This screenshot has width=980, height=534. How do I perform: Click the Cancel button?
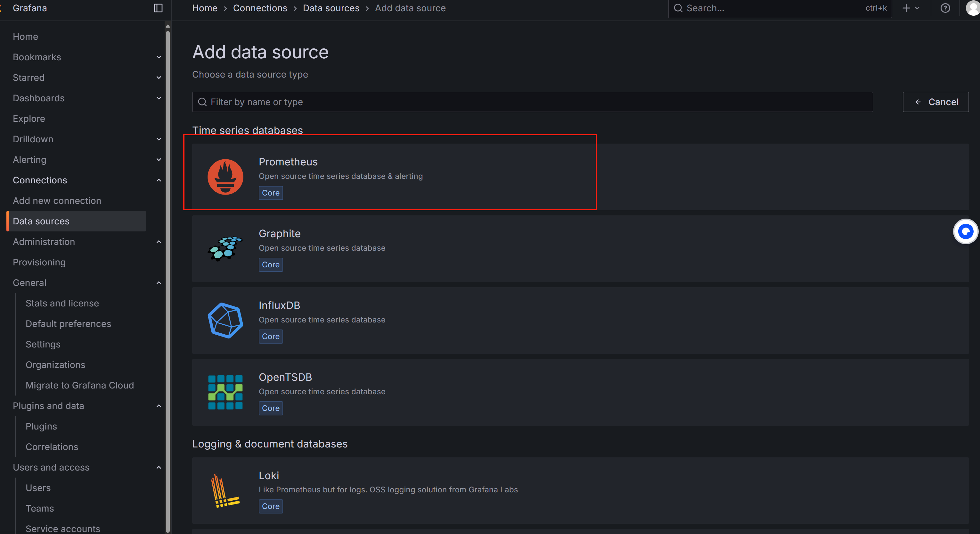(935, 102)
